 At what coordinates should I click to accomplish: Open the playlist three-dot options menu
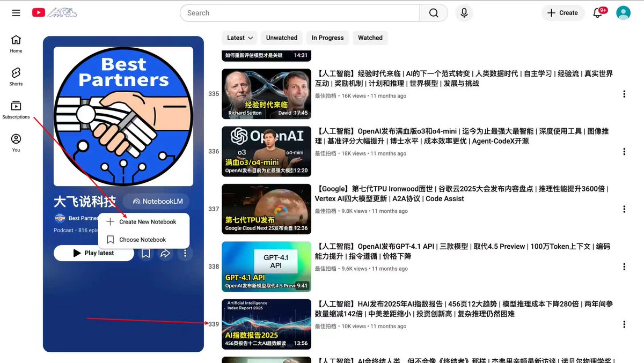[x=185, y=253]
